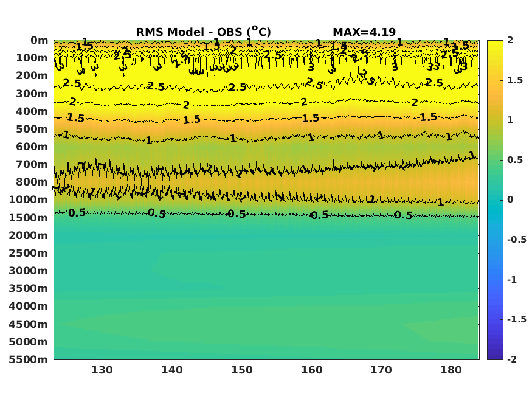Viewport: 532px width, 399px height.
Task: Click the 'MAX=4.19' label
Action: tap(364, 32)
